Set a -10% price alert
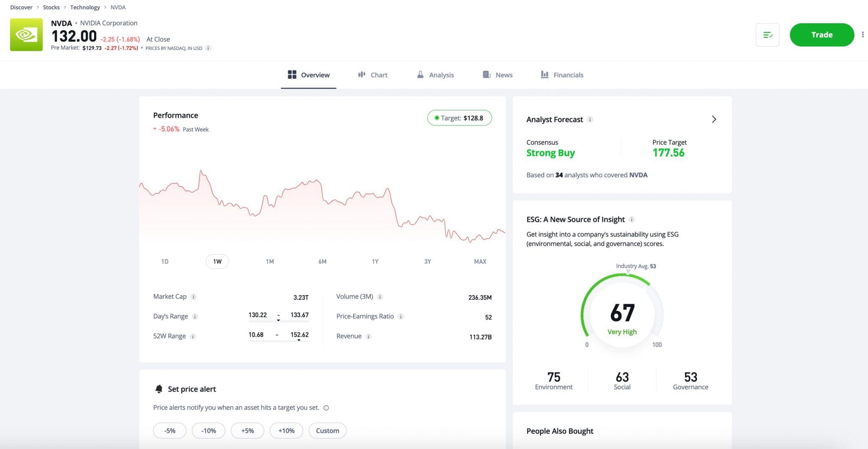This screenshot has width=868, height=449. (x=209, y=430)
